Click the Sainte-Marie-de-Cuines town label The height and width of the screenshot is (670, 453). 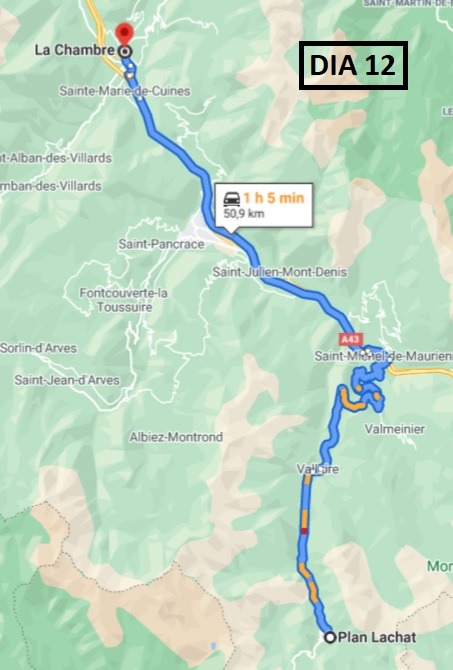(124, 91)
